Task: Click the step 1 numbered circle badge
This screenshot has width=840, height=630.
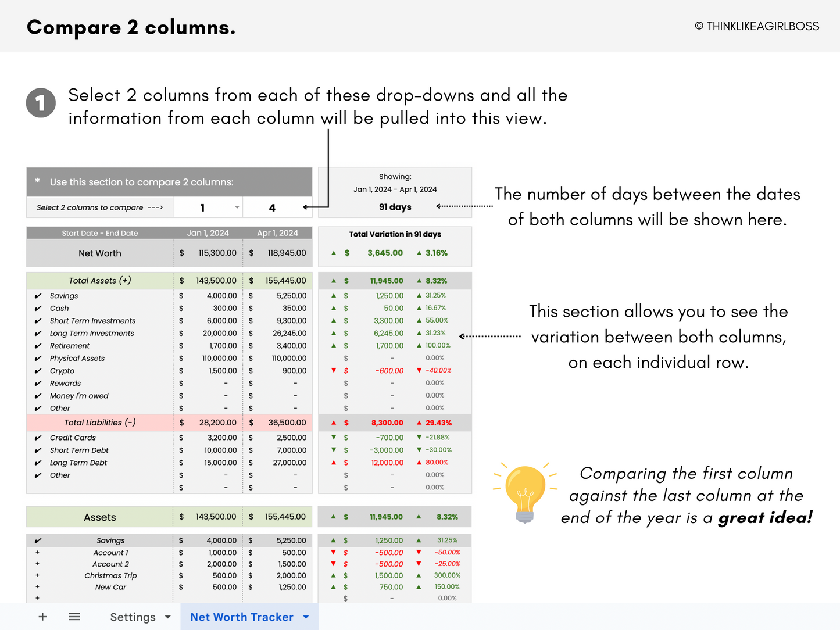Action: (x=41, y=102)
